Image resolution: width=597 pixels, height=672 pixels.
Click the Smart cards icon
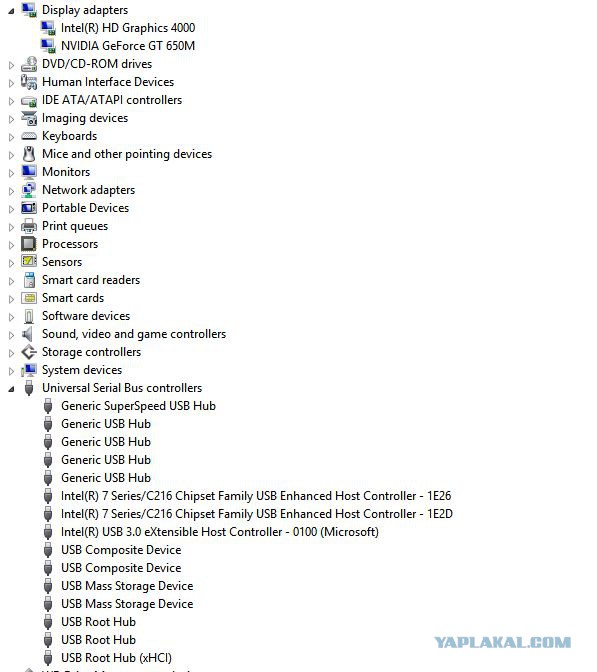coord(29,298)
